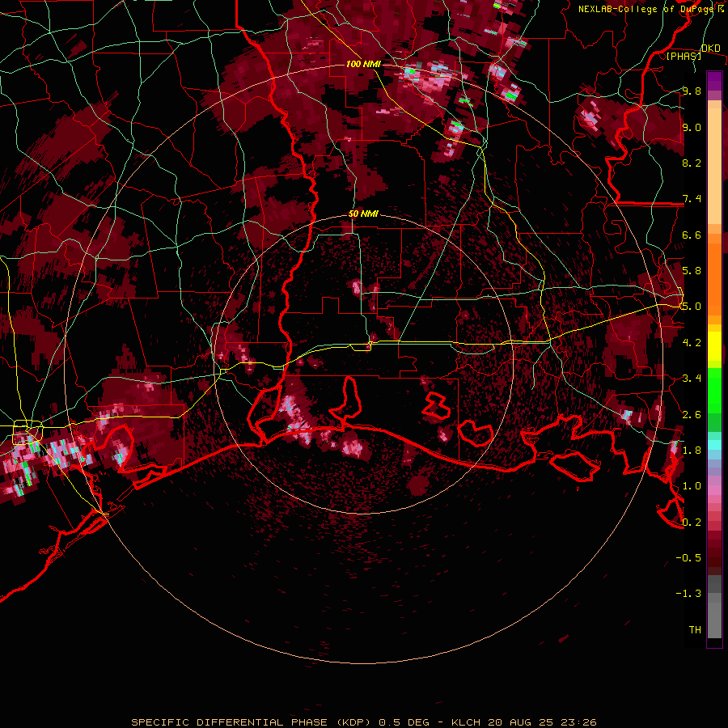
Task: Click the -0.5 value on the color scale
Action: 688,558
